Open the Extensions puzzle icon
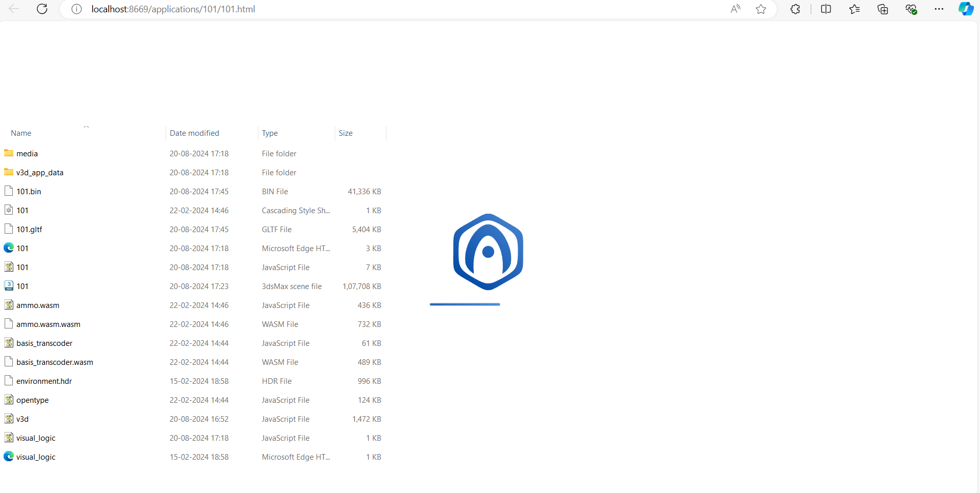980x493 pixels. 795,9
